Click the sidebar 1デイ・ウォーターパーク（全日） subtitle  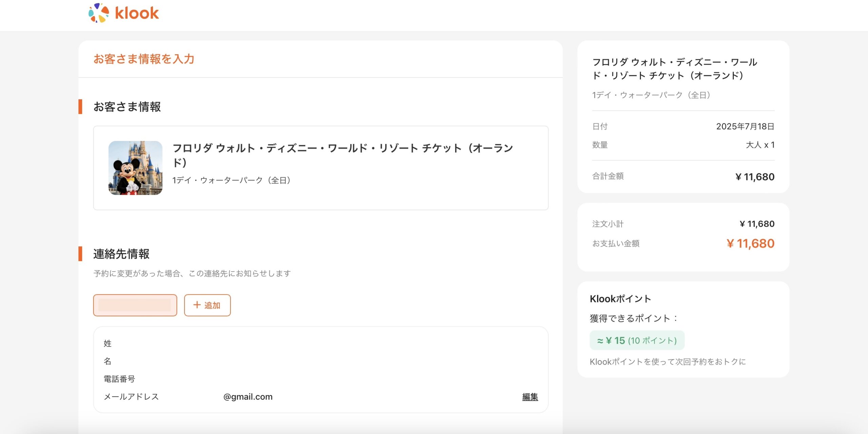(x=651, y=95)
